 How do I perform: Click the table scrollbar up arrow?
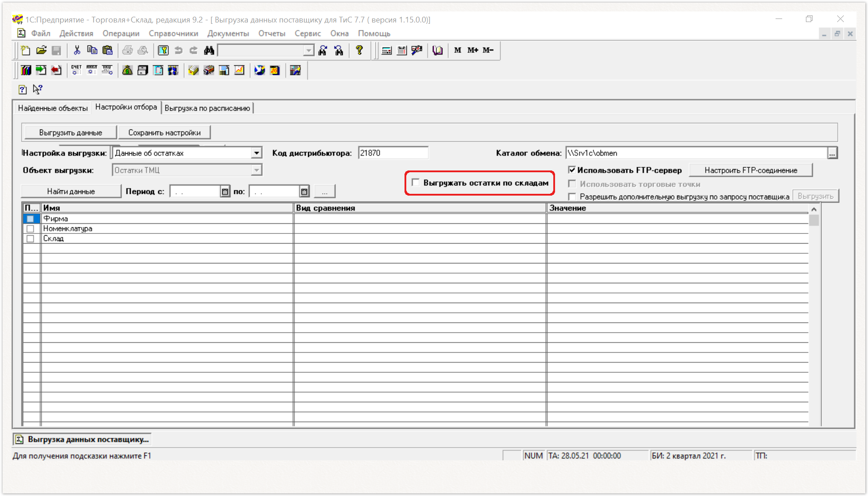coord(814,209)
